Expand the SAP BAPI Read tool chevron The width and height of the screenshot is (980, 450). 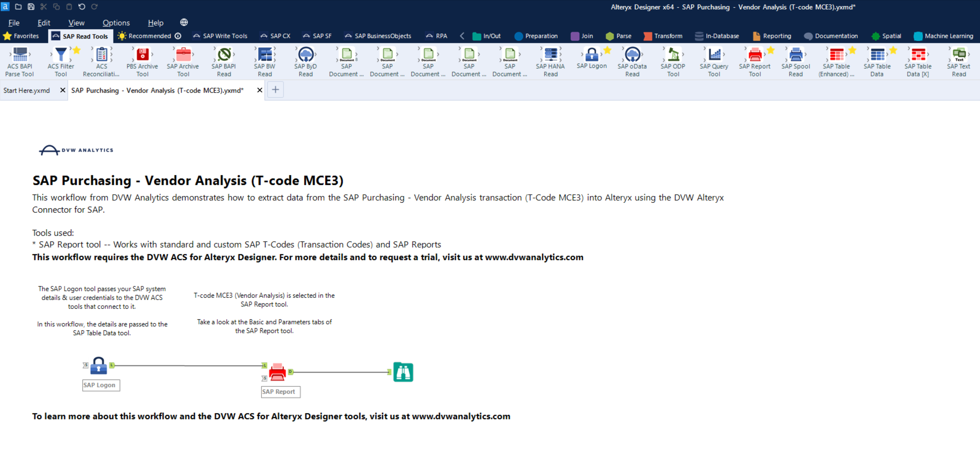click(x=235, y=55)
